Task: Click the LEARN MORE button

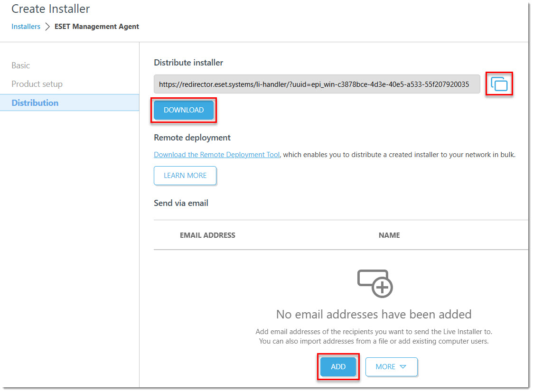Action: [185, 176]
